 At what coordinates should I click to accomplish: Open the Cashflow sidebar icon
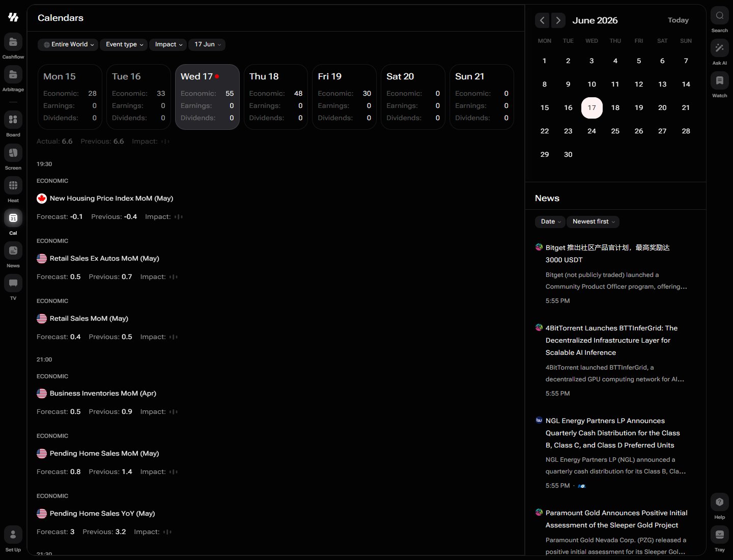pos(13,42)
